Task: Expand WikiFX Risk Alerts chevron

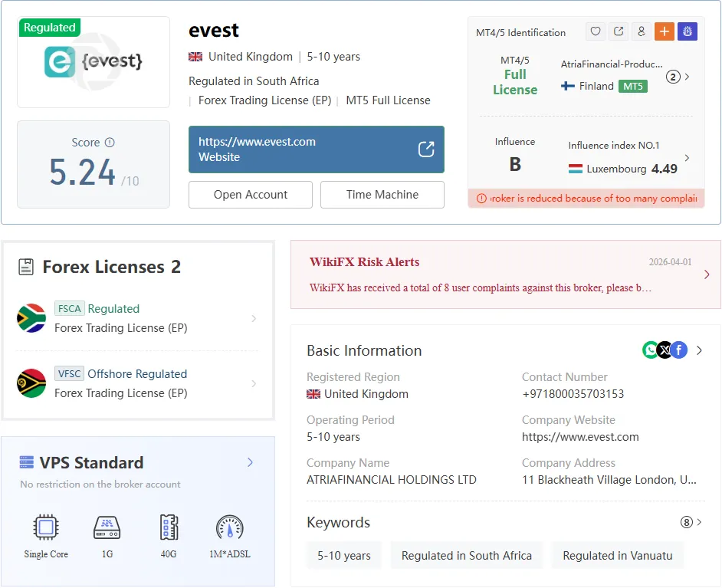Action: [707, 274]
